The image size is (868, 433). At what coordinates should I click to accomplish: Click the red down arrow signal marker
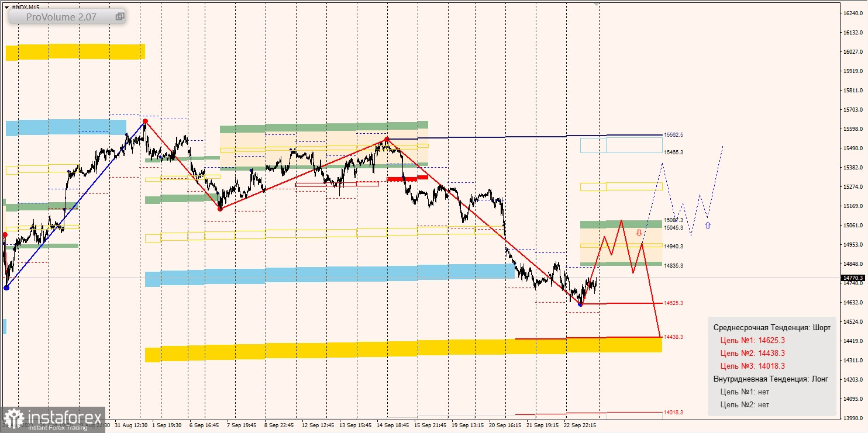point(639,233)
